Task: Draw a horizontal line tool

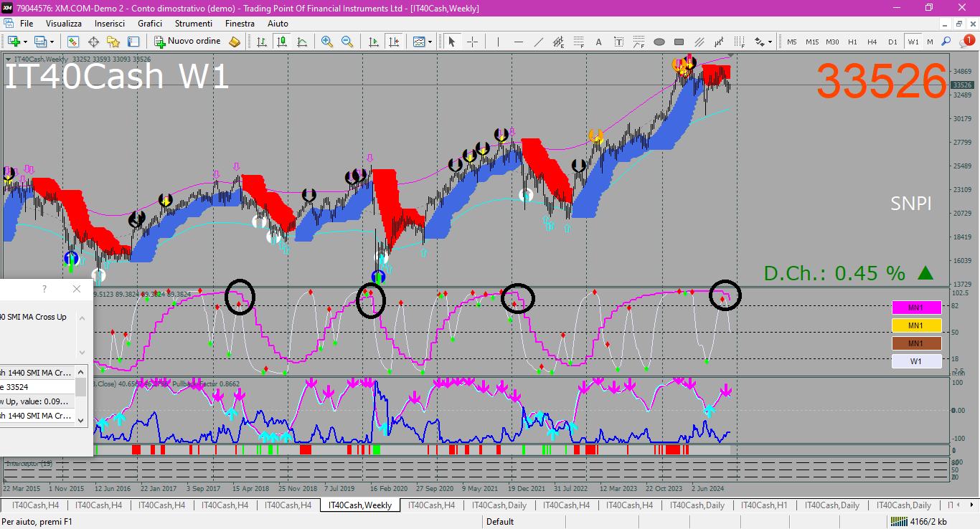Action: pos(518,42)
